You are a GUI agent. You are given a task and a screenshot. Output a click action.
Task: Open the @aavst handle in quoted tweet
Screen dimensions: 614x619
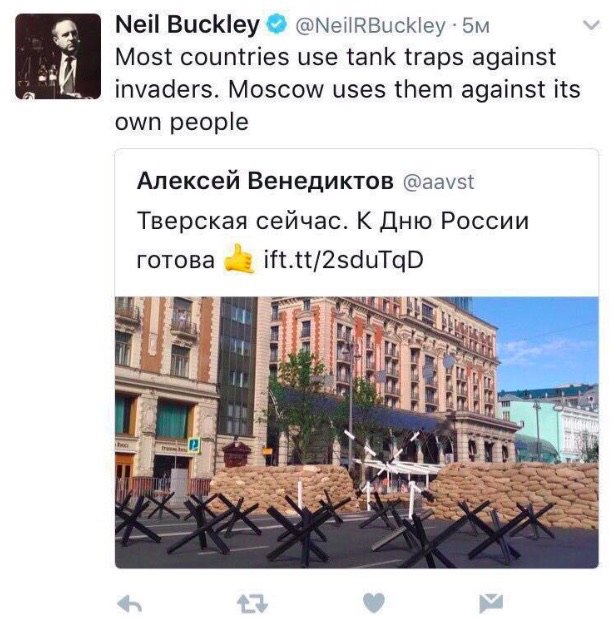pos(438,182)
